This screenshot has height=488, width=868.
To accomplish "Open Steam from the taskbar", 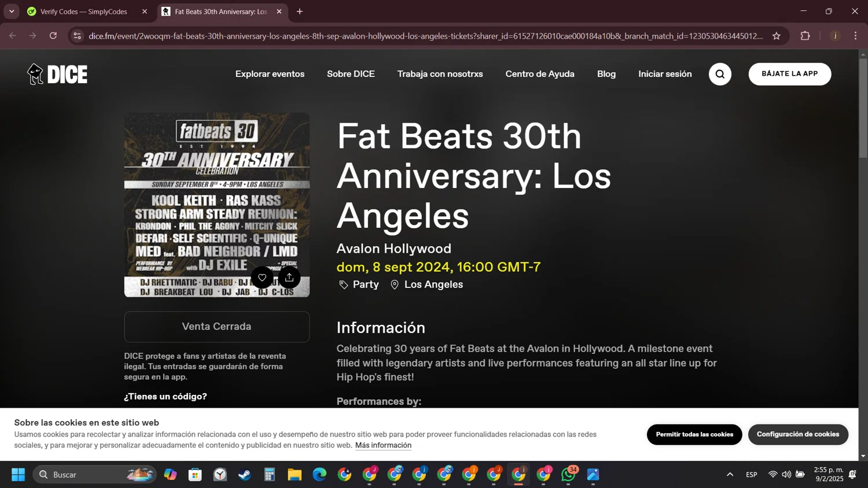I will click(x=245, y=475).
